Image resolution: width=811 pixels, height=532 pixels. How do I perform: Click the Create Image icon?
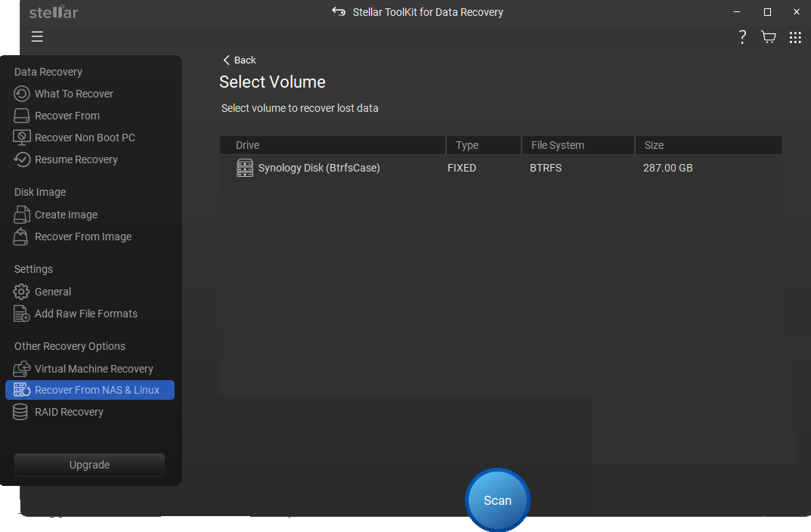click(x=22, y=215)
